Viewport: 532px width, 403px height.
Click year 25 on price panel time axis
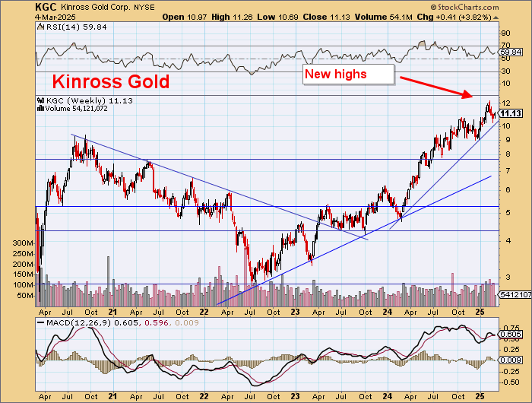(480, 312)
